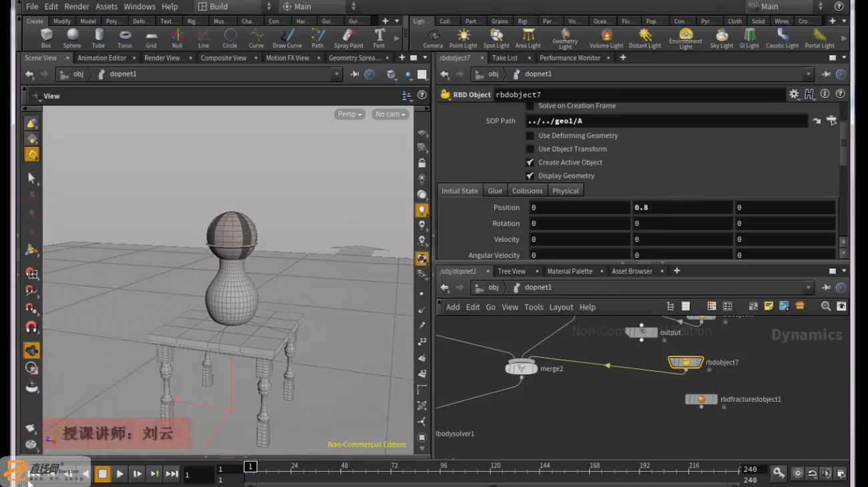
Task: Add a Distant Light from the shelf
Action: 645,38
